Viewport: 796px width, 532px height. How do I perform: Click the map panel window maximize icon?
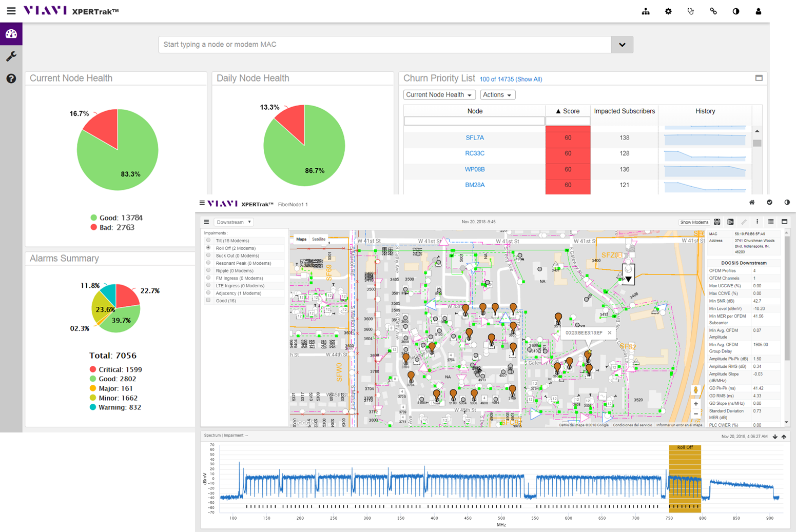tap(784, 222)
